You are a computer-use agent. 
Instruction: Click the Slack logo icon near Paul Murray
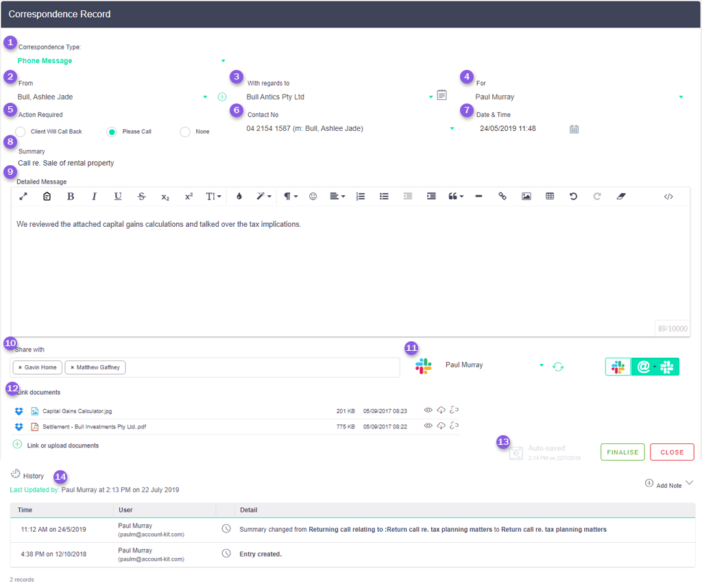point(423,365)
